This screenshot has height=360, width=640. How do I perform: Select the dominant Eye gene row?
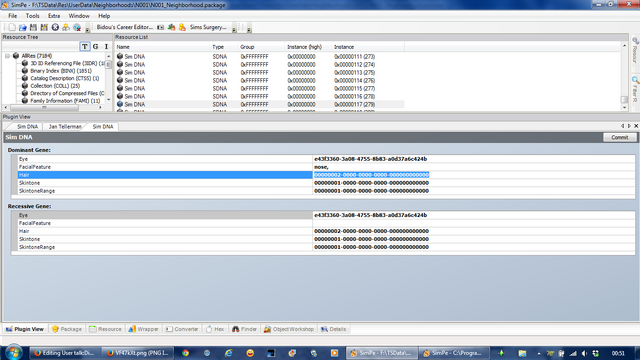326,159
